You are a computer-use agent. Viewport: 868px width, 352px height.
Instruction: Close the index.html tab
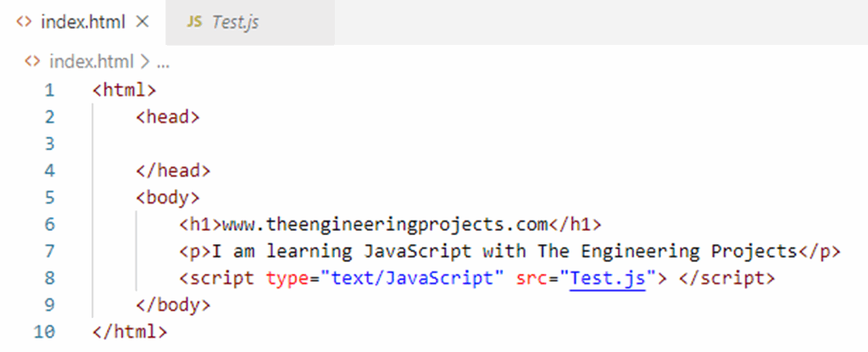click(x=142, y=22)
